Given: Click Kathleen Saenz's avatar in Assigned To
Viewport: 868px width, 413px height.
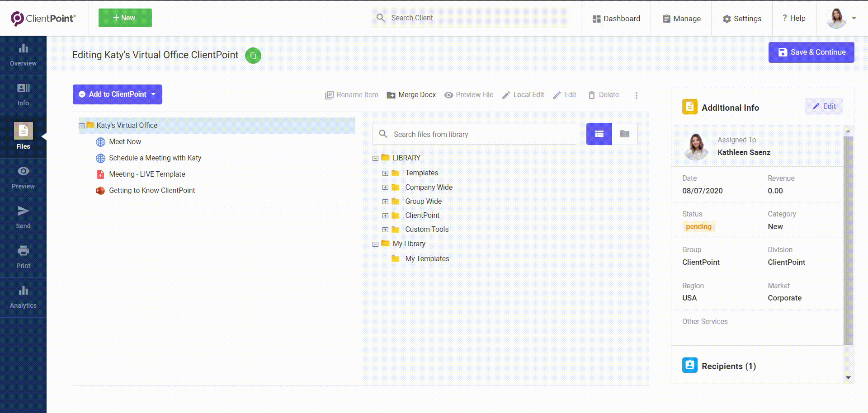Looking at the screenshot, I should (x=696, y=146).
